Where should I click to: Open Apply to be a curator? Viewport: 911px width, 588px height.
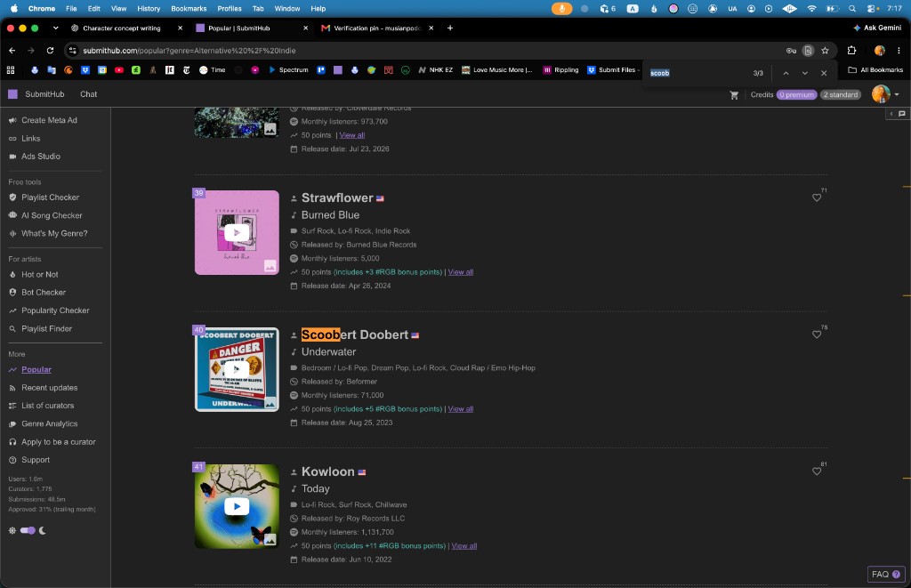[58, 442]
